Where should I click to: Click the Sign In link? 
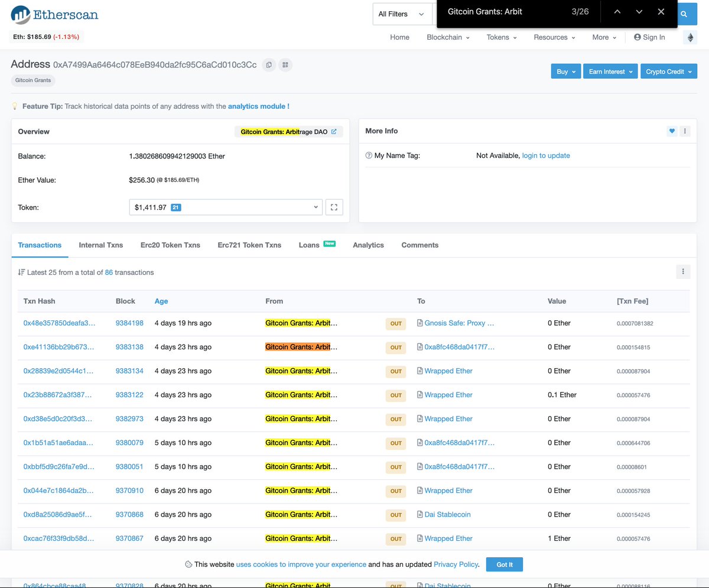pyautogui.click(x=653, y=37)
